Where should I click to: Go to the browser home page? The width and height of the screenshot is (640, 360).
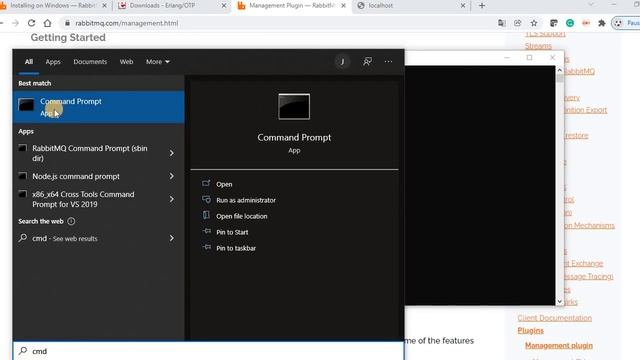coord(47,23)
